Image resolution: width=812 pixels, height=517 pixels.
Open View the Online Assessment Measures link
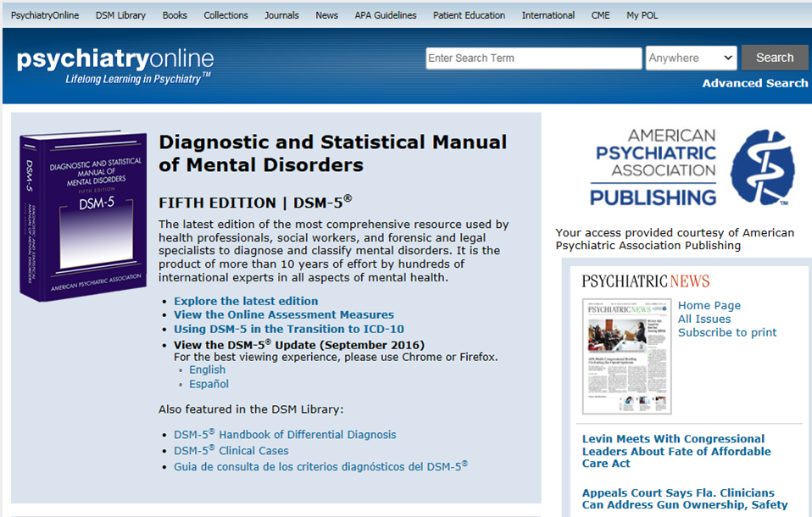284,314
